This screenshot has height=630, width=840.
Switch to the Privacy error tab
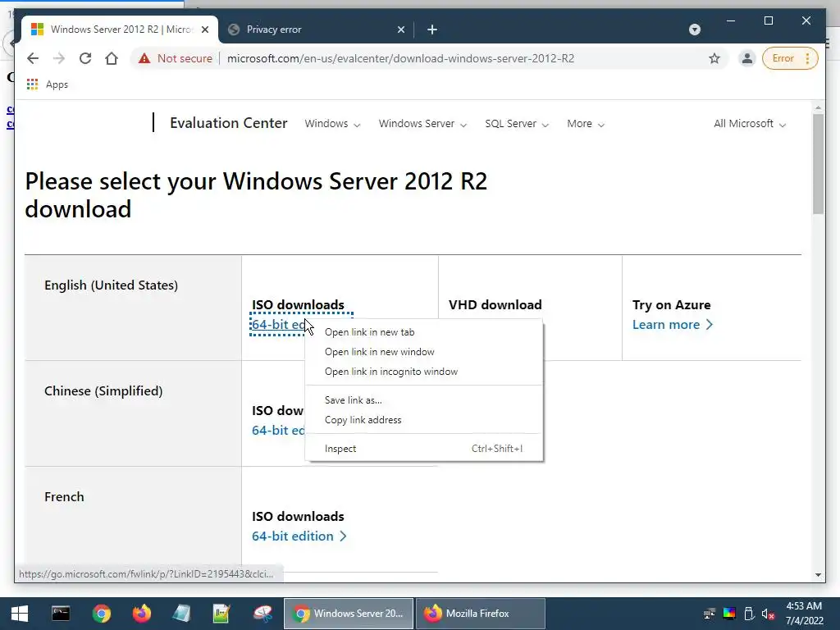(x=316, y=30)
